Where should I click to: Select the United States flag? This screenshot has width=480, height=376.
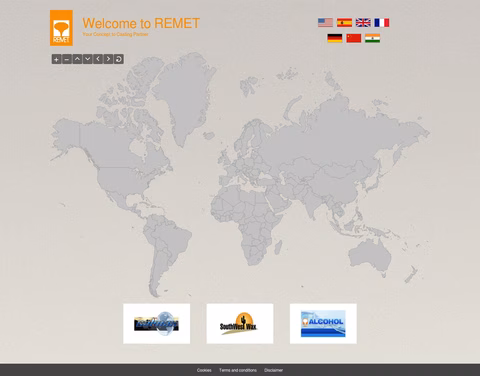[325, 23]
